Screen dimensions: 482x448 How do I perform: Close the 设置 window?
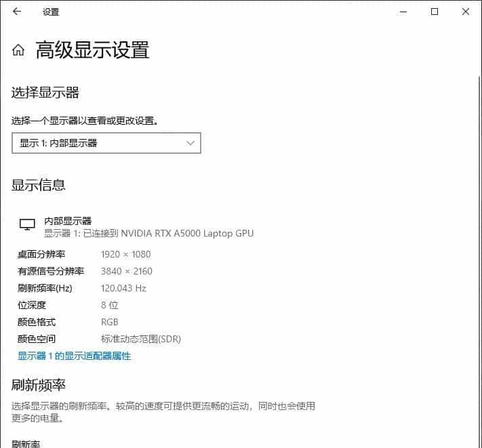point(466,12)
